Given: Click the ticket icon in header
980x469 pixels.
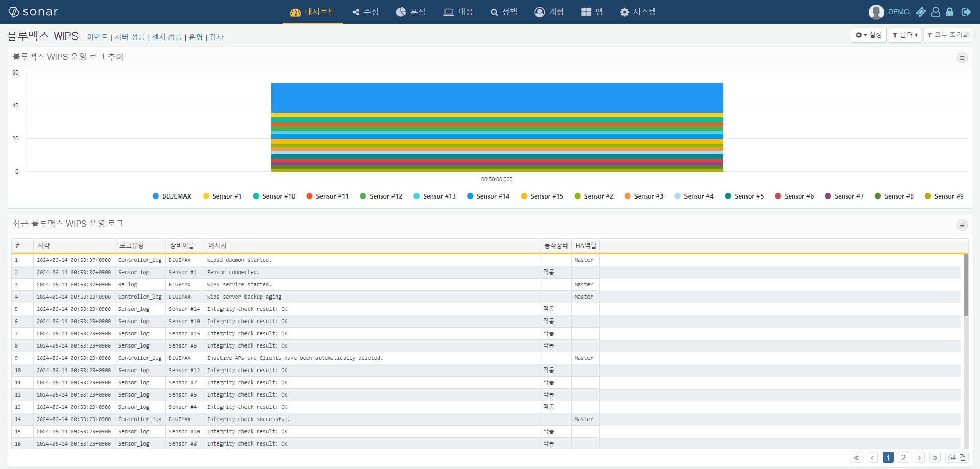Looking at the screenshot, I should 921,12.
